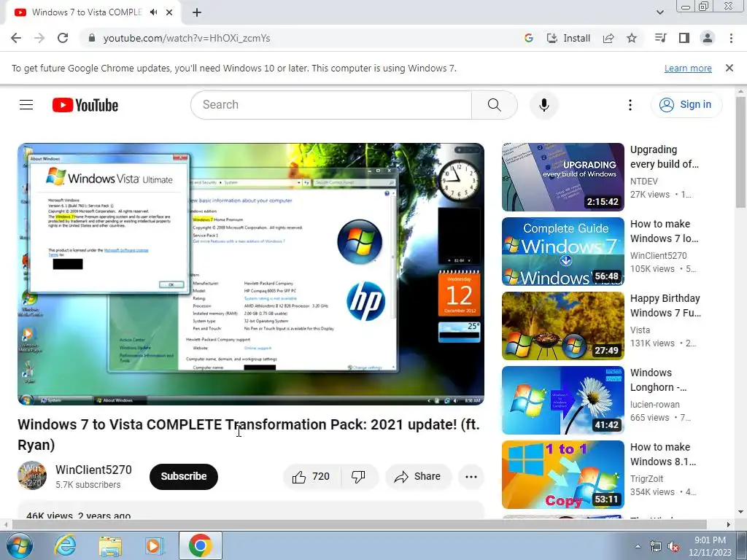The height and width of the screenshot is (560, 747).
Task: Open the YouTube hamburger guide menu
Action: tap(26, 105)
